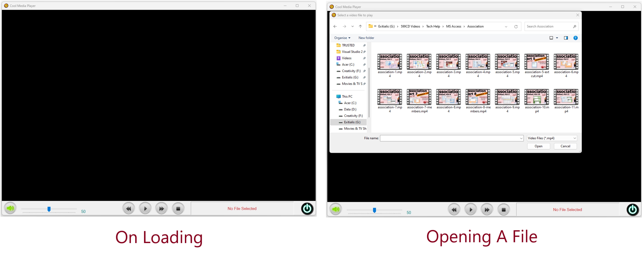The width and height of the screenshot is (644, 254).
Task: Open the dialog's help icon
Action: coord(575,38)
